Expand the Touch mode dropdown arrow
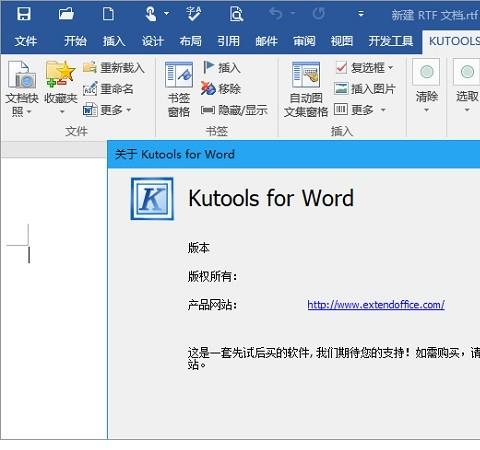 tap(166, 14)
